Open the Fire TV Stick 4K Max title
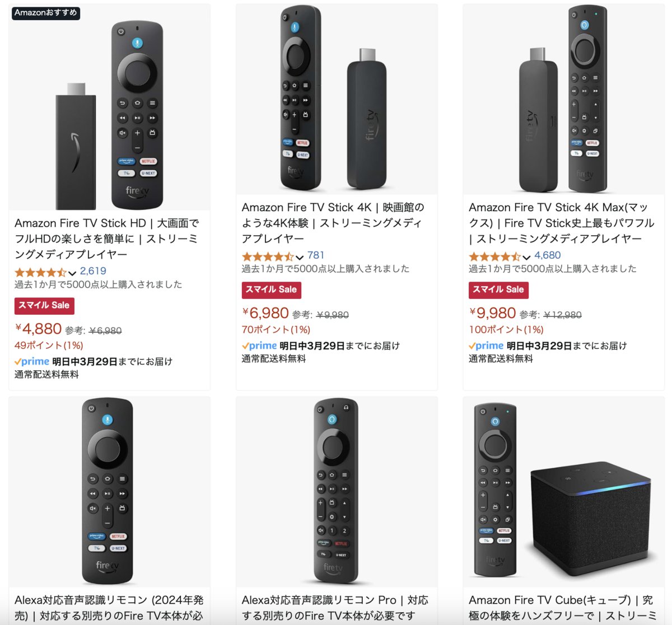The width and height of the screenshot is (672, 625). [561, 223]
